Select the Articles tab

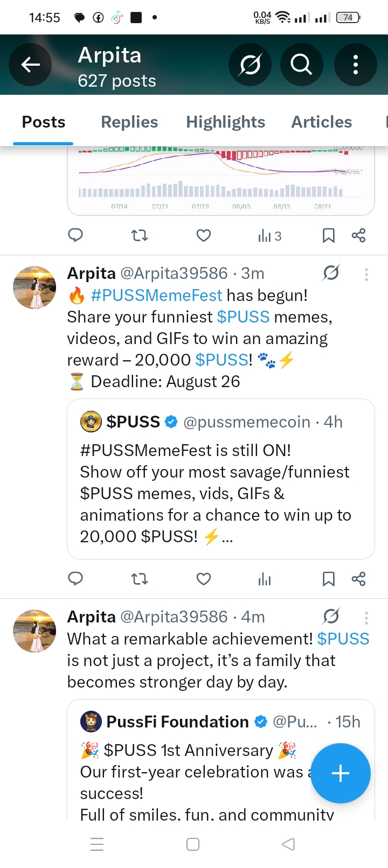[321, 122]
